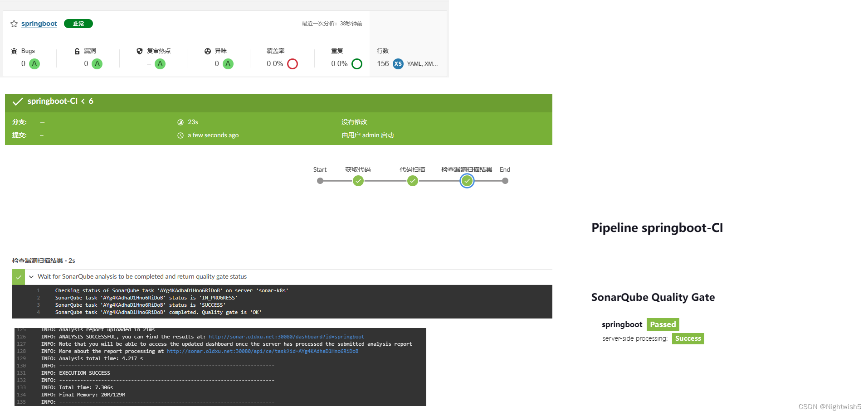Click the red coverage circle indicator
Image resolution: width=868 pixels, height=415 pixels.
[293, 64]
